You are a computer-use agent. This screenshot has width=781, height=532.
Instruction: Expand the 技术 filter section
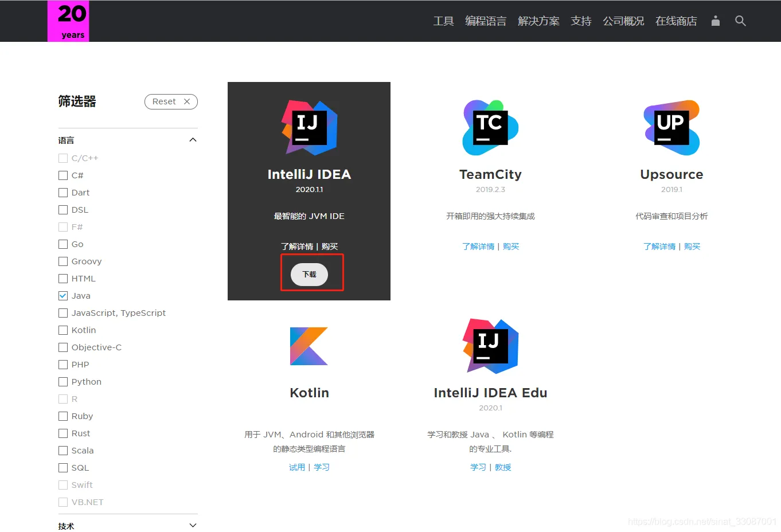coord(193,526)
